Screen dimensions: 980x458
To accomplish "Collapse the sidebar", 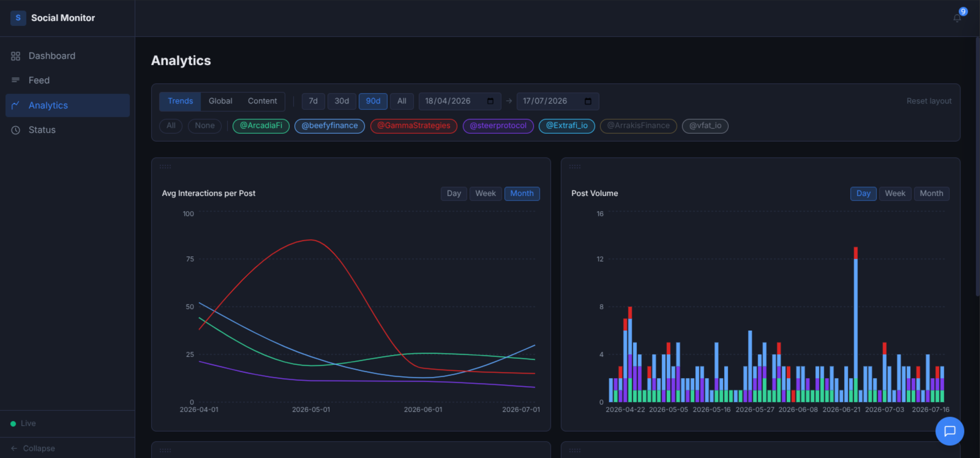I will [67, 448].
